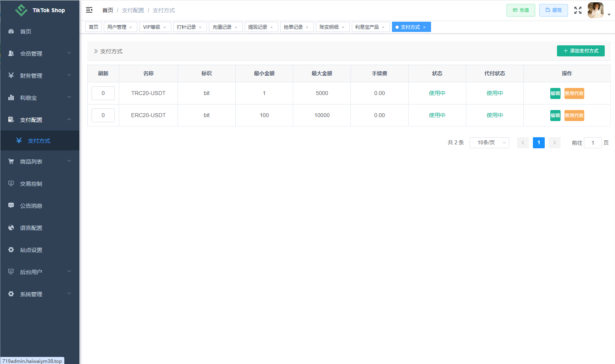This screenshot has height=364, width=615.
Task: Close the 利息宝产品 tab
Action: tap(383, 27)
